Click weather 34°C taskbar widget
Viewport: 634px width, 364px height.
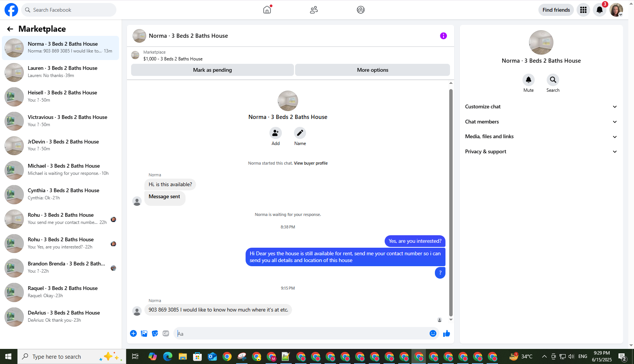(521, 356)
